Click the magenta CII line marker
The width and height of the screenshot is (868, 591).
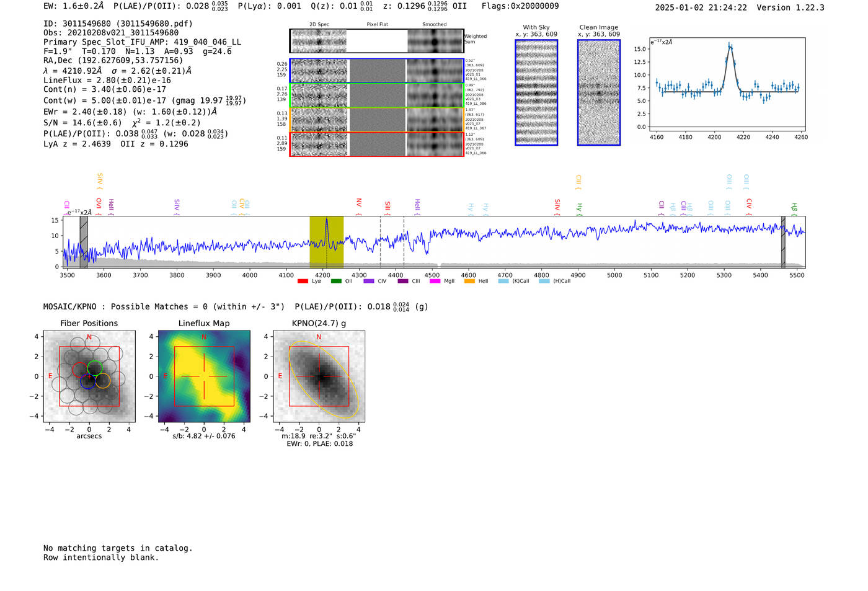66,207
